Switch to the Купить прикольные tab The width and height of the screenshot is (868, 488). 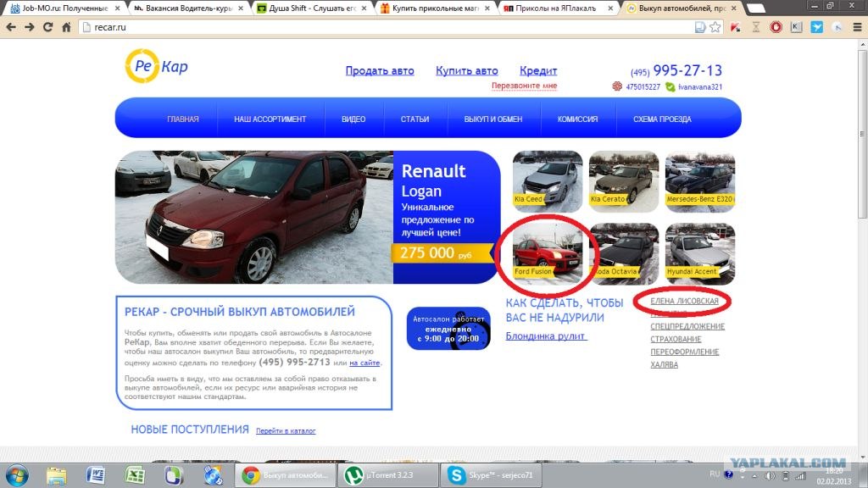point(437,8)
